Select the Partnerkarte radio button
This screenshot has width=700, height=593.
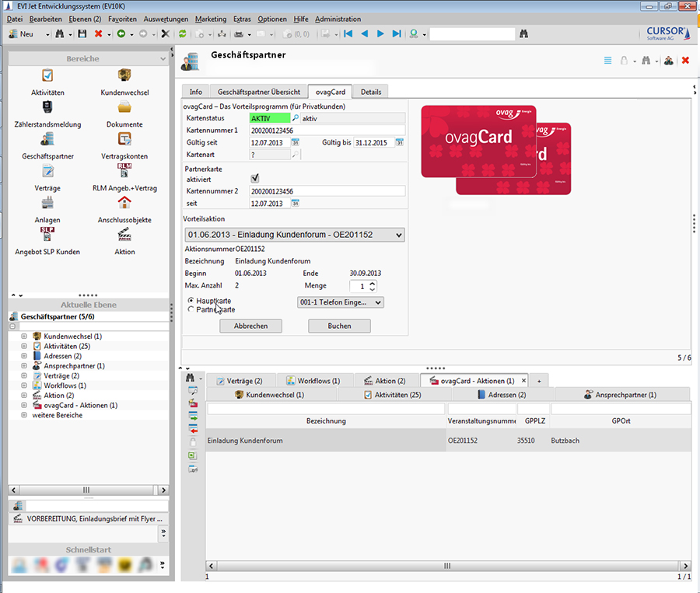[191, 309]
